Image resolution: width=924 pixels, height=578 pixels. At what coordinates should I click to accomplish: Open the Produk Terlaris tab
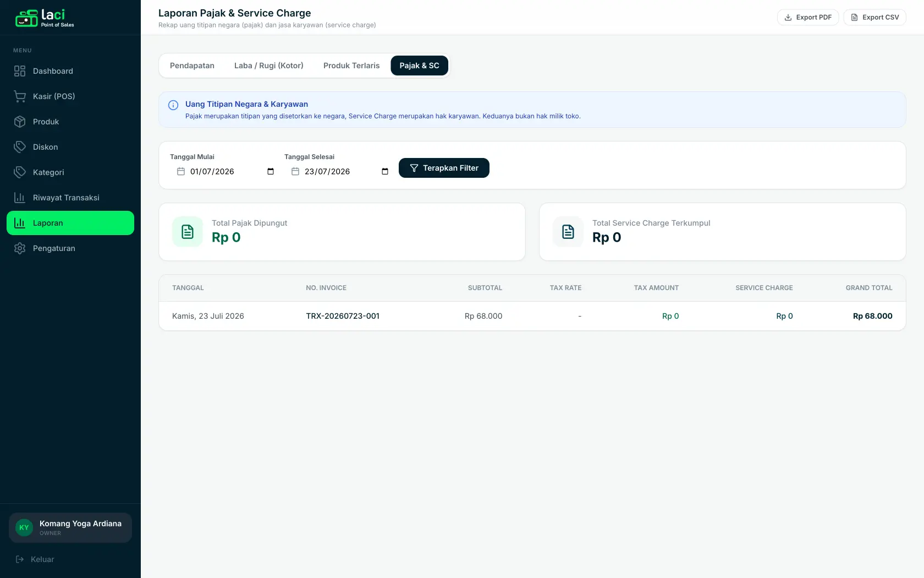click(351, 66)
